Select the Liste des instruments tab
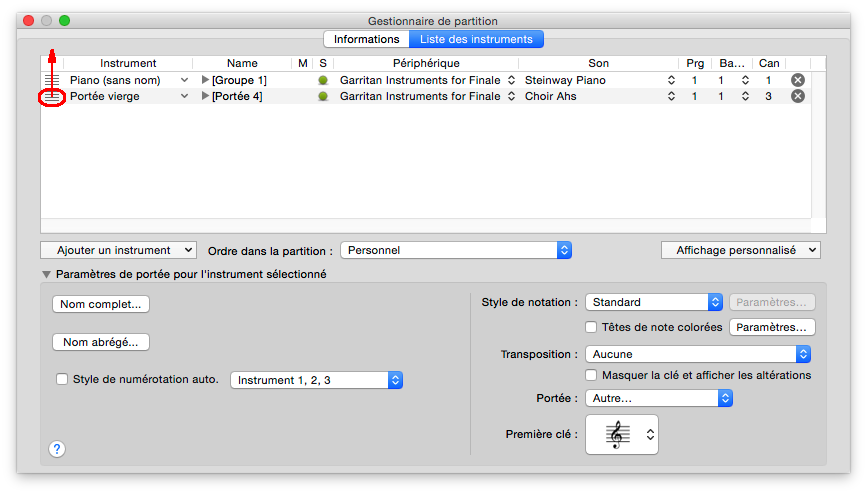867x494 pixels. [476, 39]
